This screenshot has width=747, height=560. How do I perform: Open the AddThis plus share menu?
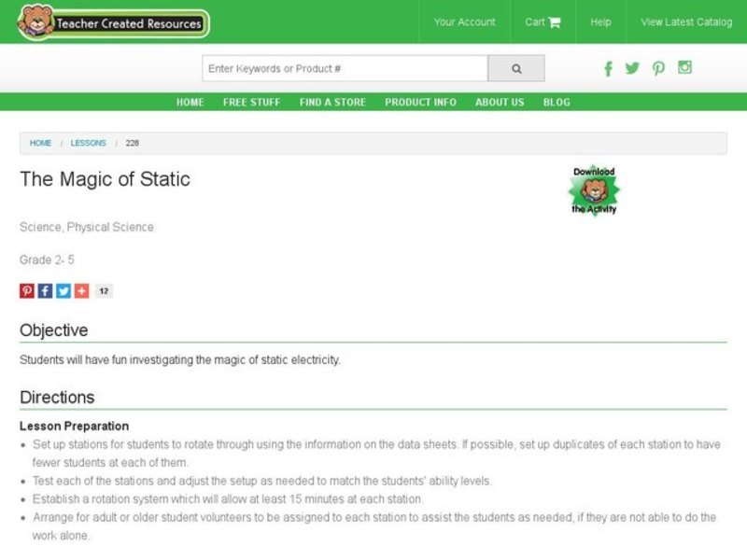[81, 290]
